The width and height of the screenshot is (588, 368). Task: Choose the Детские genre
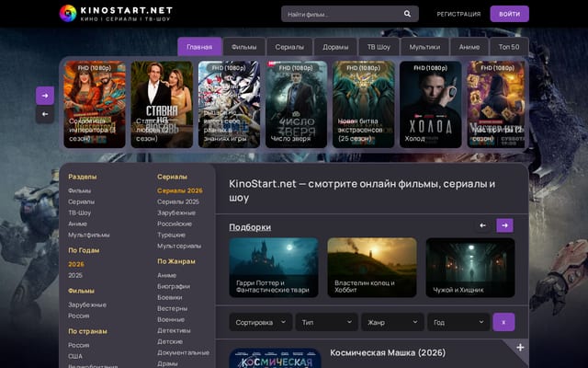(170, 341)
